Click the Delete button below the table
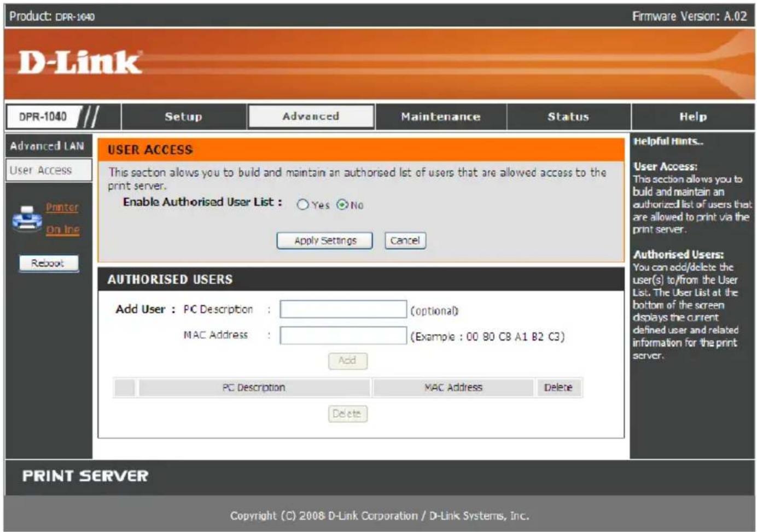This screenshot has width=757, height=532. [x=347, y=413]
